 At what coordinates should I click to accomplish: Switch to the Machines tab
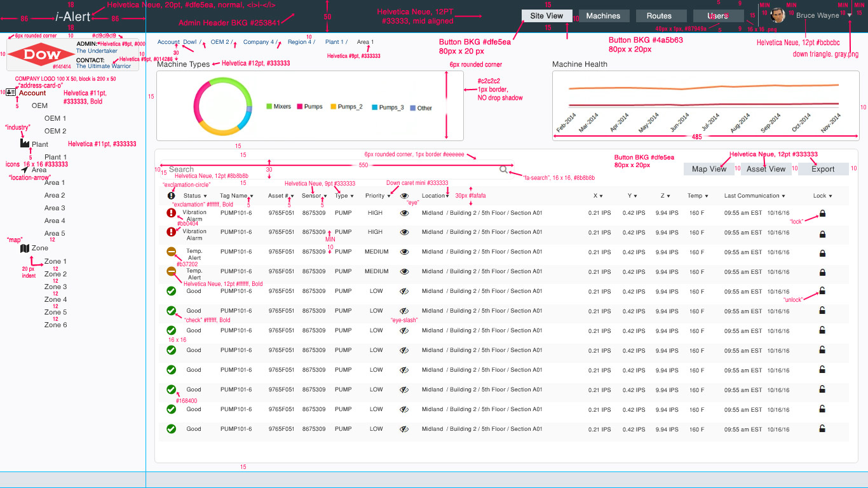click(x=604, y=16)
